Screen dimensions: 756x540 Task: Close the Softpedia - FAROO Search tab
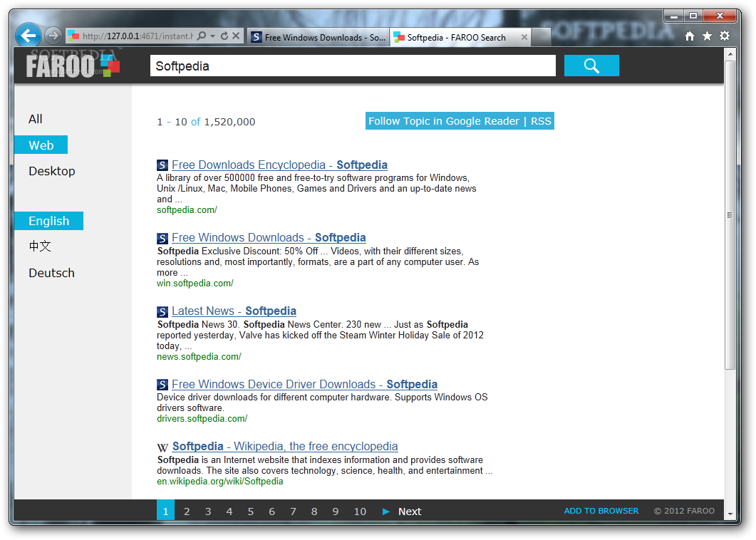coord(524,37)
